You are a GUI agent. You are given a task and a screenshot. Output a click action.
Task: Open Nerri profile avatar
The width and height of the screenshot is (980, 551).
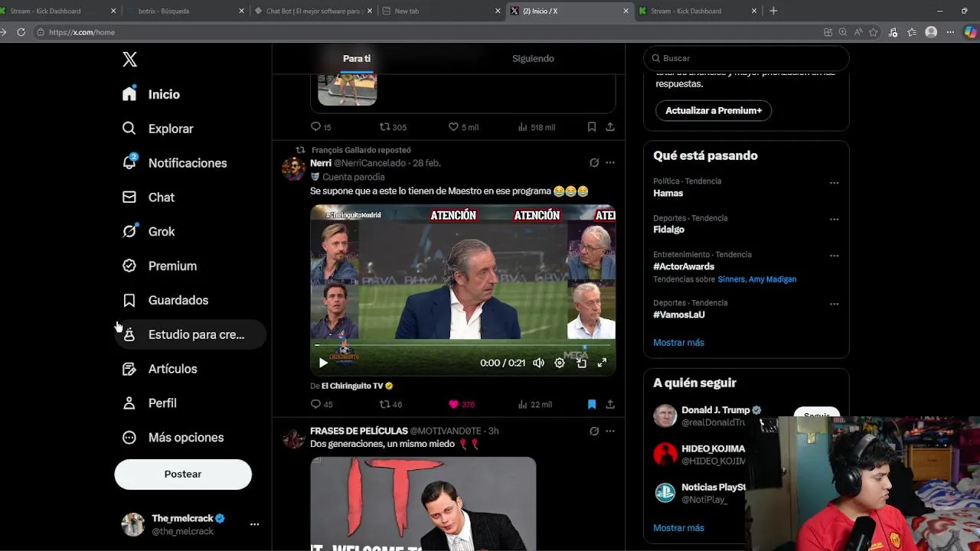coord(293,168)
